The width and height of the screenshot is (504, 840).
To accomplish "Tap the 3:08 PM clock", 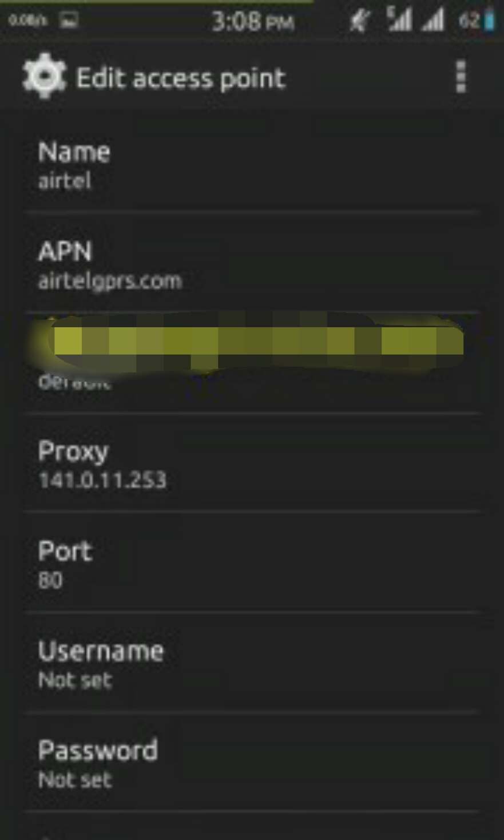I will 253,22.
